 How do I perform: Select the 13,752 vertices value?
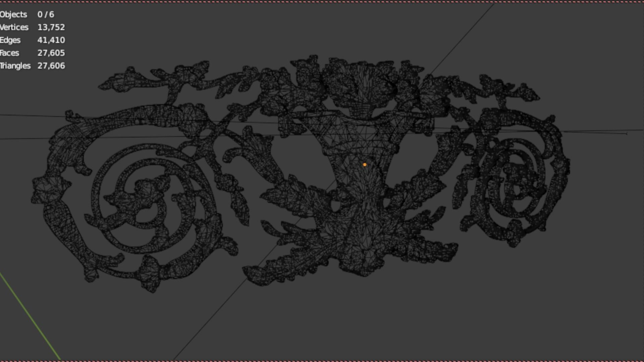(51, 27)
